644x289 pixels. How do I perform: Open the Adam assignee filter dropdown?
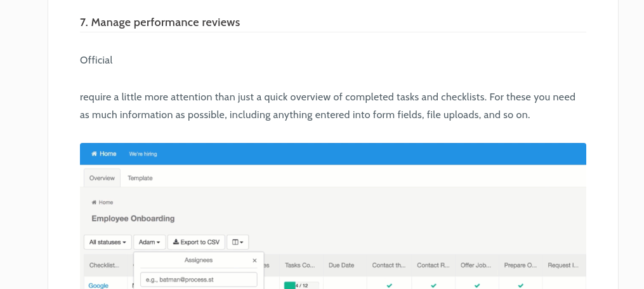coord(150,242)
